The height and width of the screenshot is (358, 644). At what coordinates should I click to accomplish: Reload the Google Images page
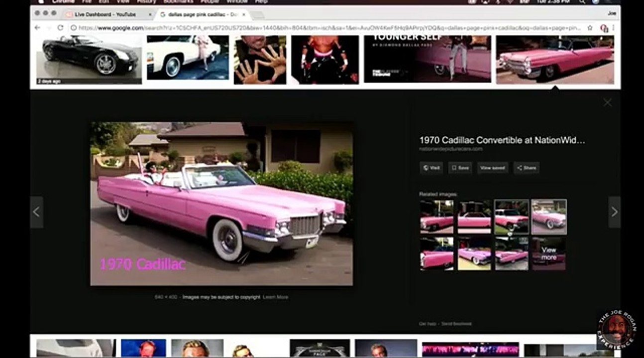point(61,28)
